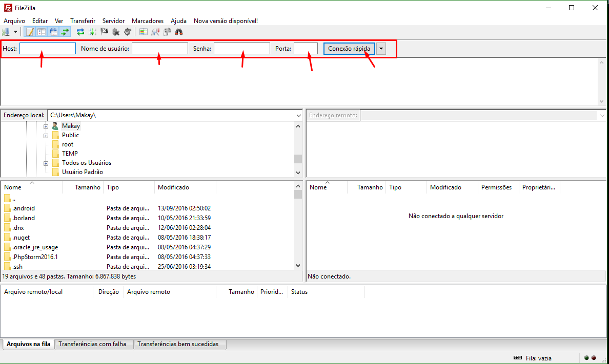Open the Arquivo menu
Viewport: 609px width, 364px height.
pos(14,21)
